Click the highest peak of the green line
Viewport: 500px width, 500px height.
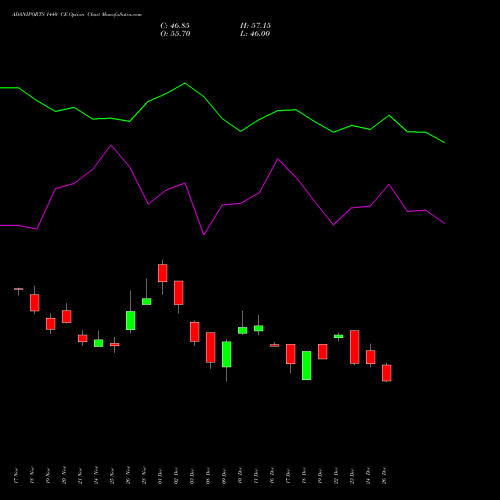click(x=185, y=83)
